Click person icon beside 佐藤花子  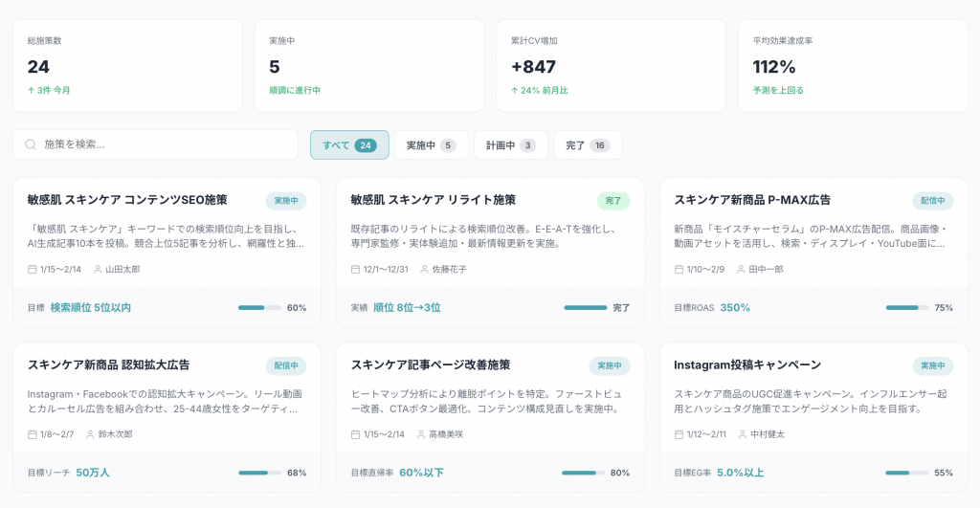tap(424, 270)
